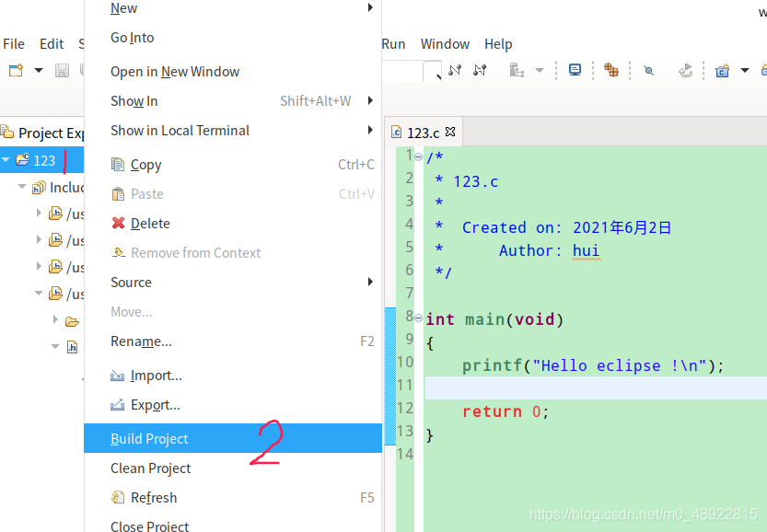Click the printf statement on line 10

click(x=593, y=365)
